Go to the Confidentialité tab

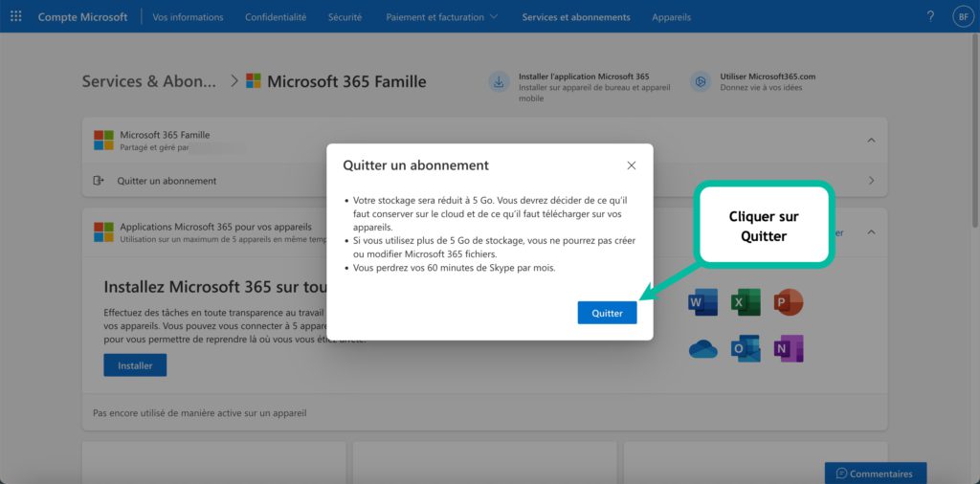(x=276, y=17)
